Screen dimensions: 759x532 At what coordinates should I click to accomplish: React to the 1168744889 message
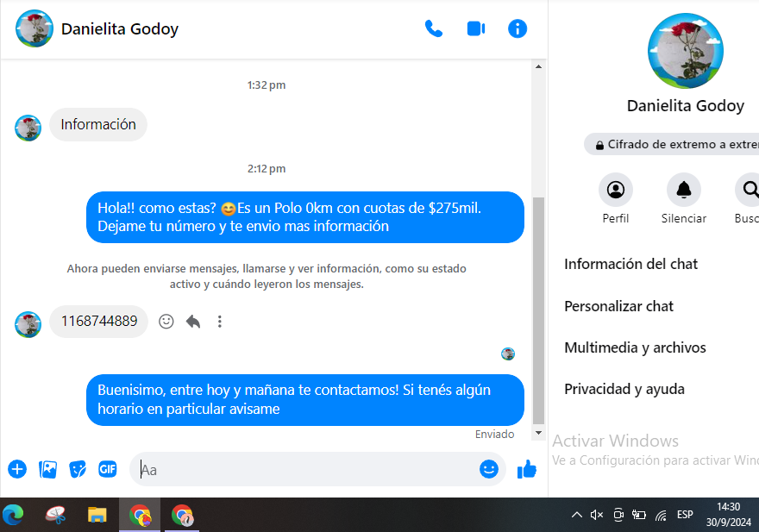tap(166, 322)
